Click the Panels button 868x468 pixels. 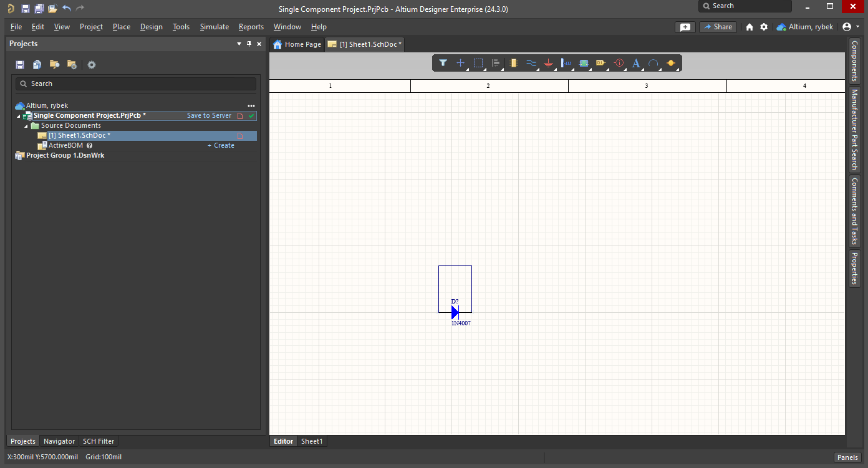pos(847,457)
